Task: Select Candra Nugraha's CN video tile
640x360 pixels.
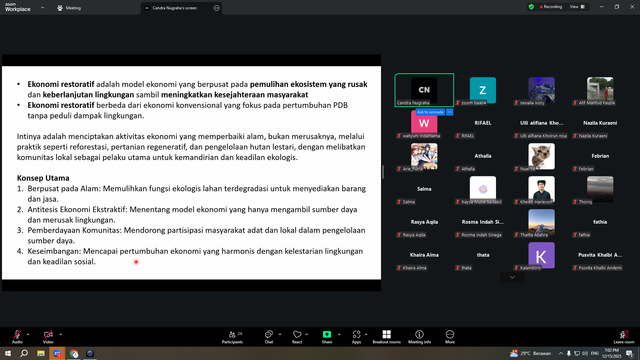Action: (x=424, y=90)
